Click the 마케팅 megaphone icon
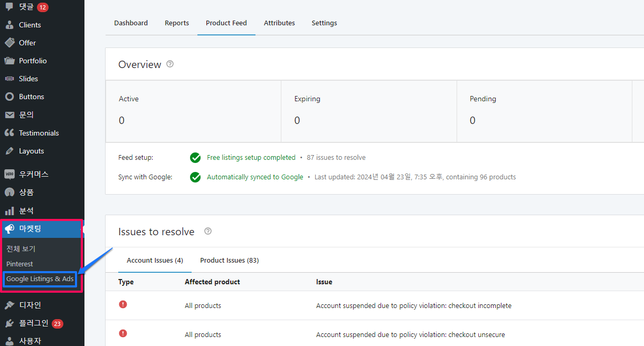The height and width of the screenshot is (346, 644). coord(10,229)
